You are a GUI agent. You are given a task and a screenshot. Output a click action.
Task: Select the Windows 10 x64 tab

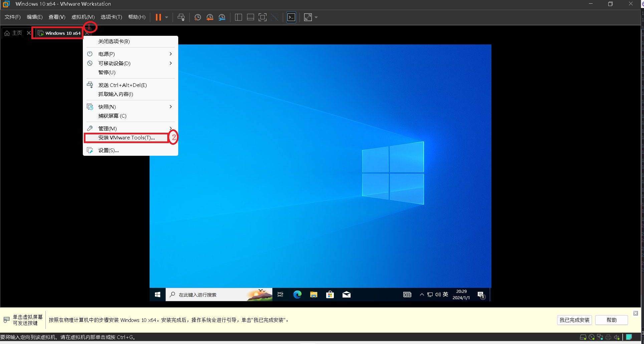[x=59, y=33]
